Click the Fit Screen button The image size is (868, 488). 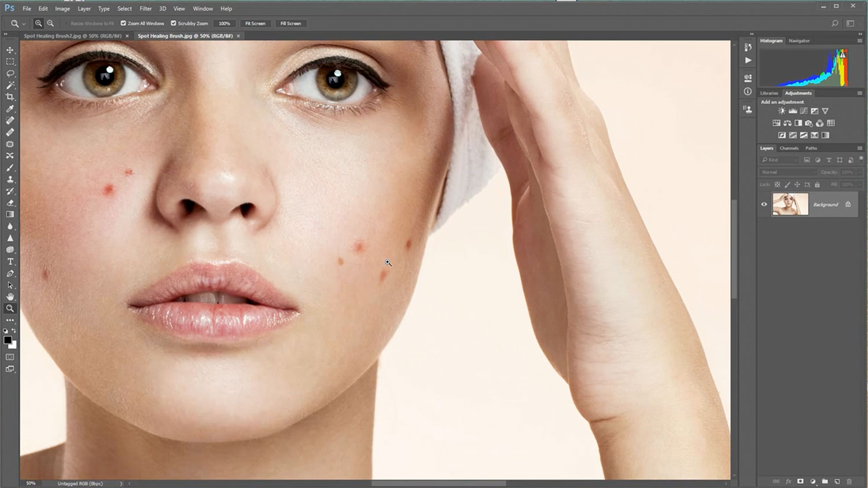point(255,24)
